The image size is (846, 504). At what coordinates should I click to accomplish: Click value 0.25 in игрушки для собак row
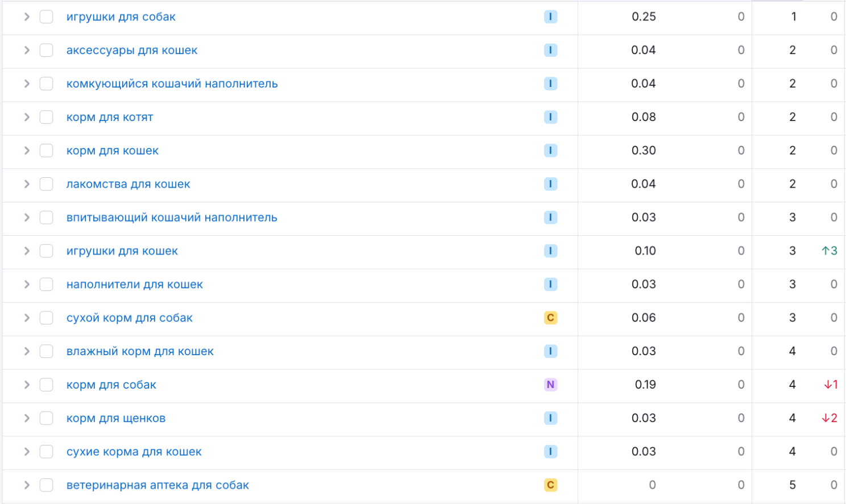644,17
